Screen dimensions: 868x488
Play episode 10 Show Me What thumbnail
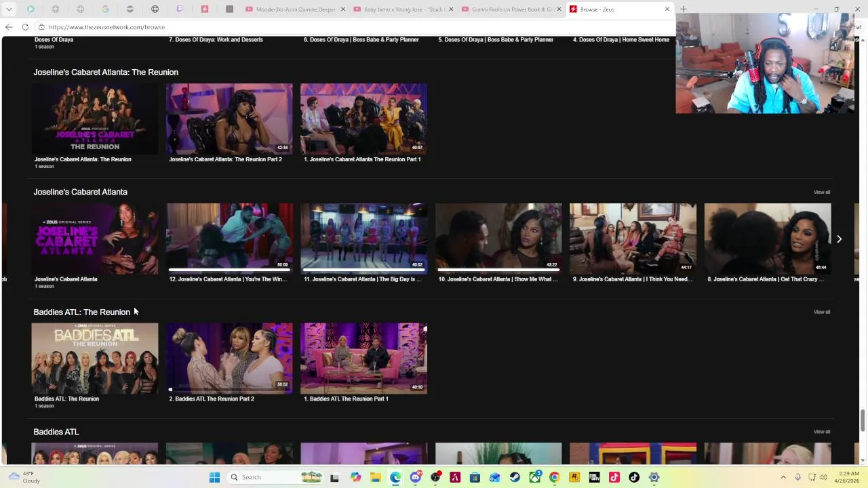coord(498,239)
